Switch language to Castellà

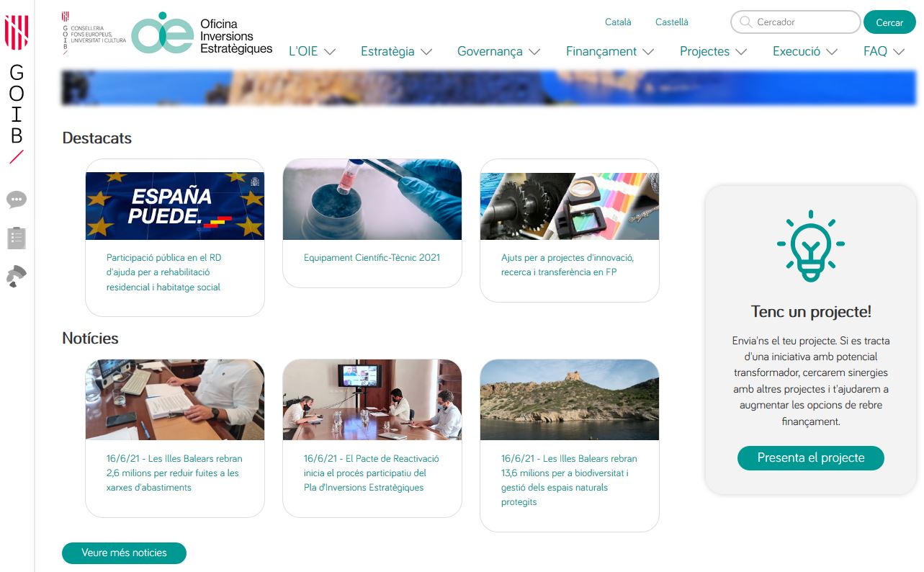(x=671, y=22)
